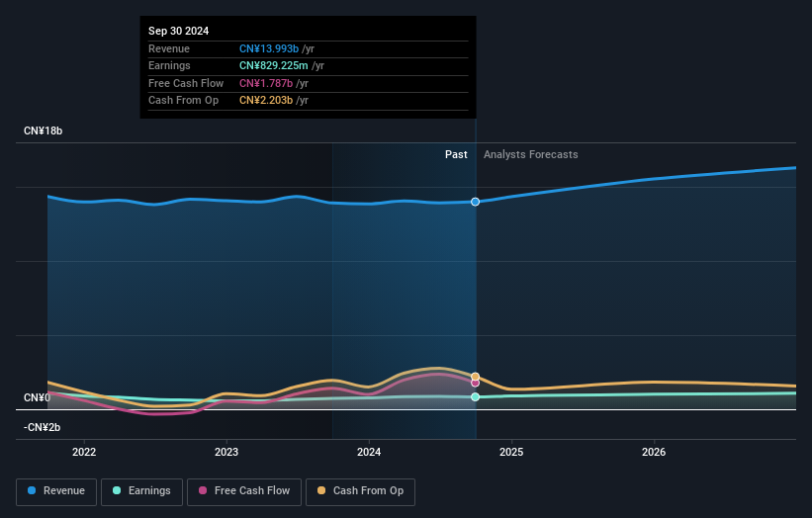Click the Sep 30 2024 tooltip date

(179, 31)
